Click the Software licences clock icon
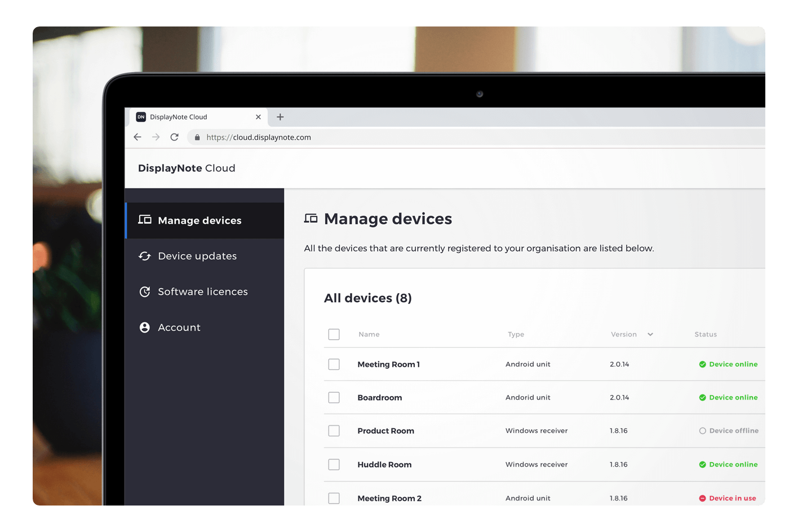 coord(145,291)
